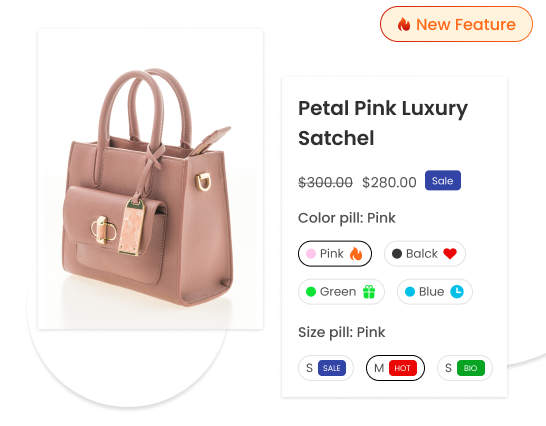Viewport: 546px width, 426px height.
Task: Click the flame icon in New Feature badge
Action: click(x=404, y=24)
